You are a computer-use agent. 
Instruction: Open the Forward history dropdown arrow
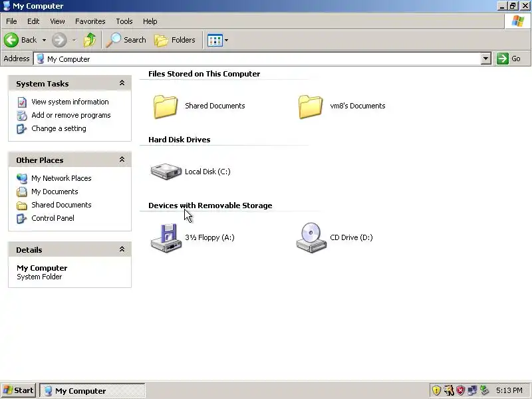click(74, 40)
